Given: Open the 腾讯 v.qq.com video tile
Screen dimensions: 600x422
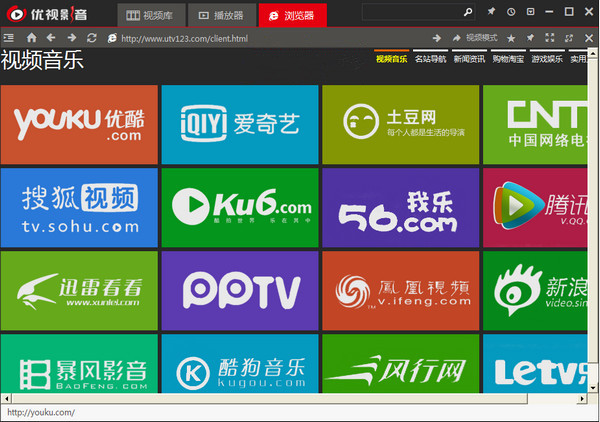Looking at the screenshot, I should 535,208.
